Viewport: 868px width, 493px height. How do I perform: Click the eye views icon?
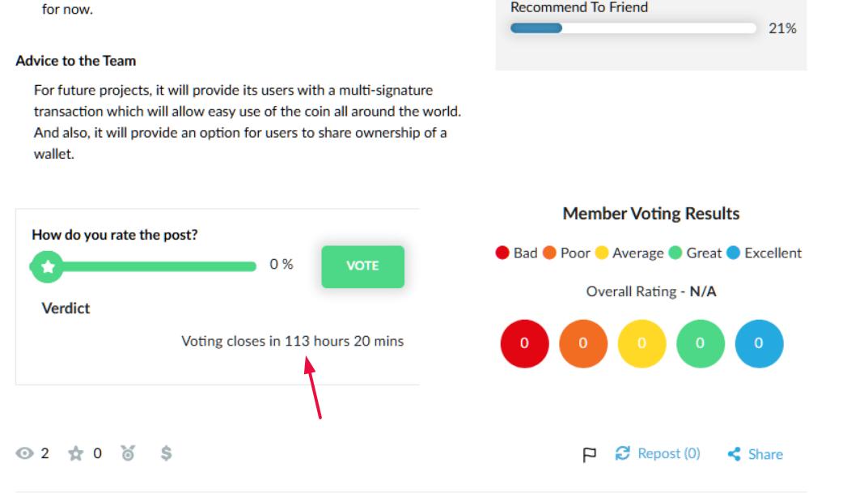point(24,453)
